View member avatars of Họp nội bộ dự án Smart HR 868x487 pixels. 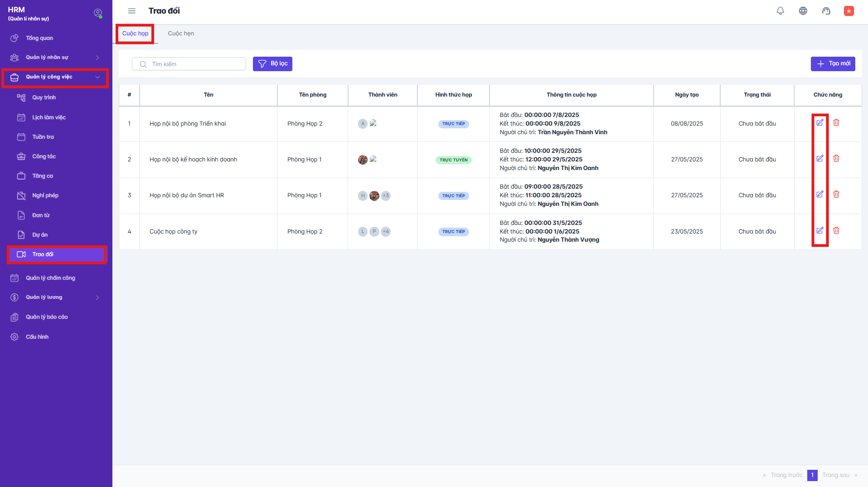(374, 195)
